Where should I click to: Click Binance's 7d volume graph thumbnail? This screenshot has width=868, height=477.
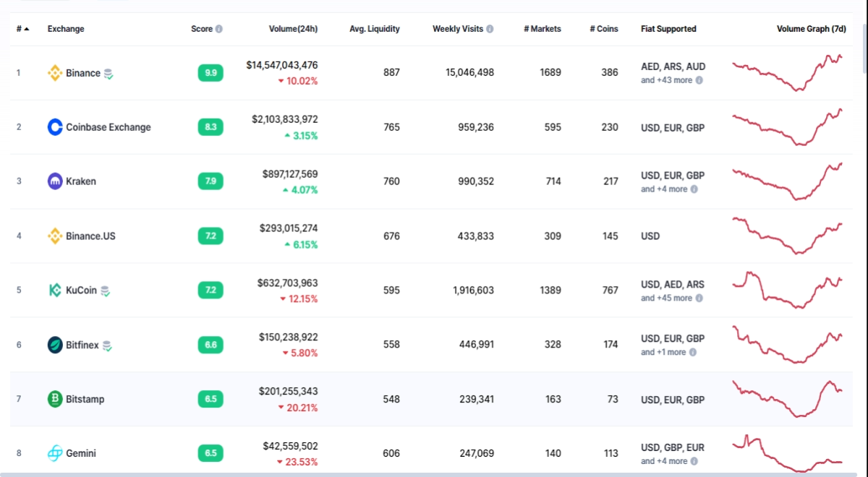tap(788, 73)
